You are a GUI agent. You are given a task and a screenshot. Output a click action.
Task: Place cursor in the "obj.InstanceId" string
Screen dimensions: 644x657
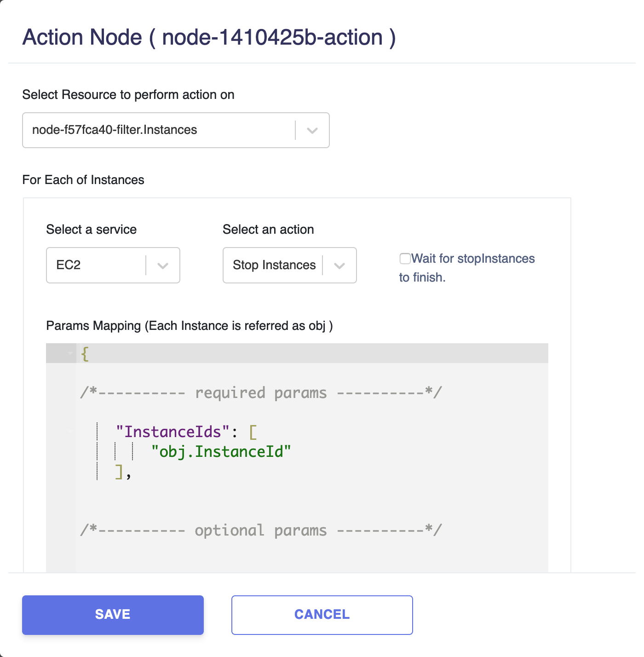point(221,452)
